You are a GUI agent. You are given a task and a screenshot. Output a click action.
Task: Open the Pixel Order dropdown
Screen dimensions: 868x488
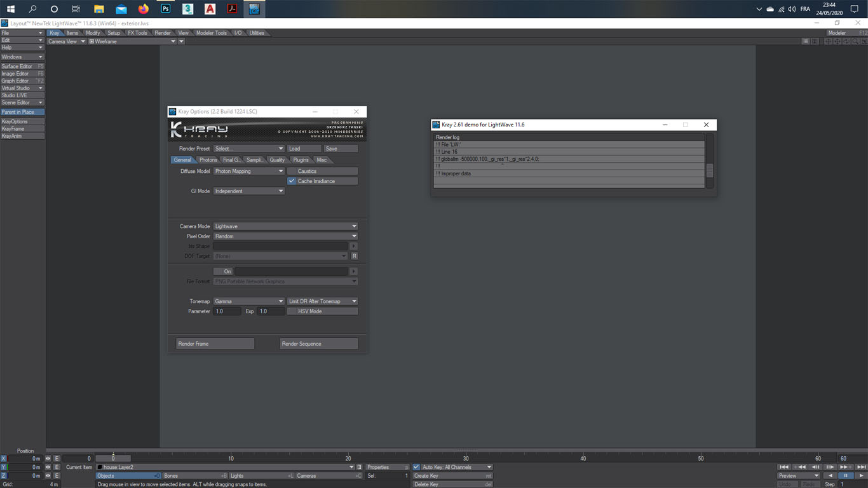285,236
